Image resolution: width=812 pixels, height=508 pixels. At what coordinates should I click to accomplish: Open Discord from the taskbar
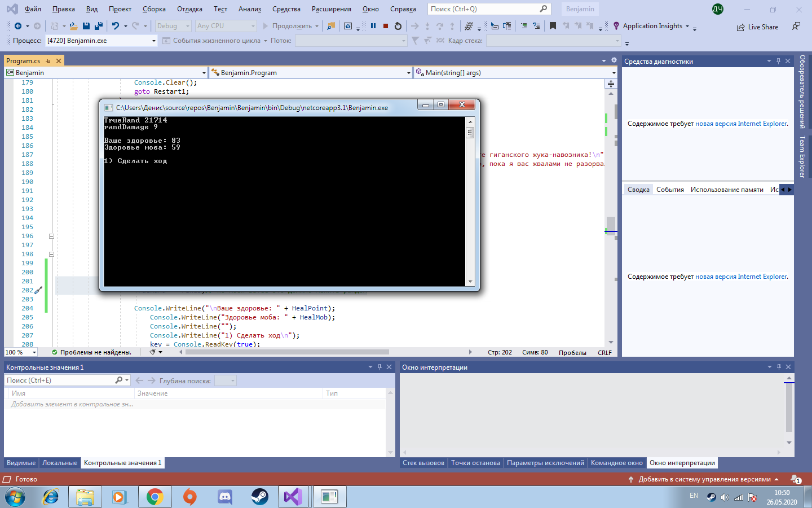pos(224,497)
